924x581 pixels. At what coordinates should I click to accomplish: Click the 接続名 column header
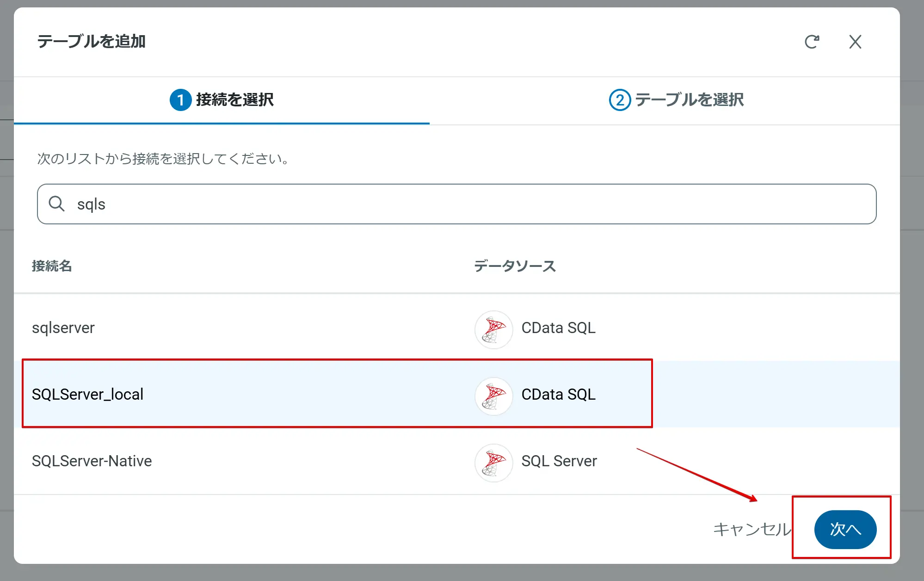coord(52,266)
